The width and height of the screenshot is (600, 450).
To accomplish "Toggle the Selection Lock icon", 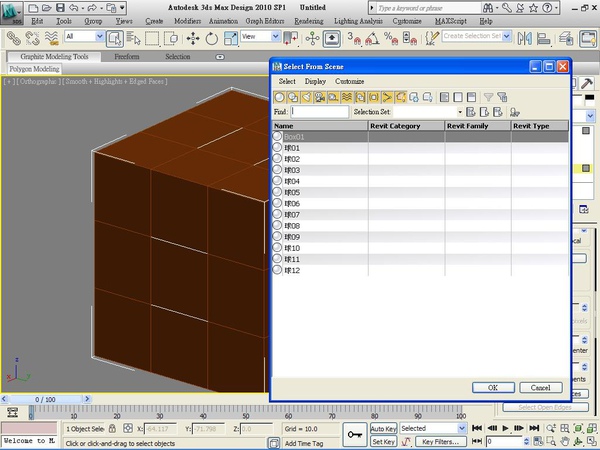I will click(112, 428).
